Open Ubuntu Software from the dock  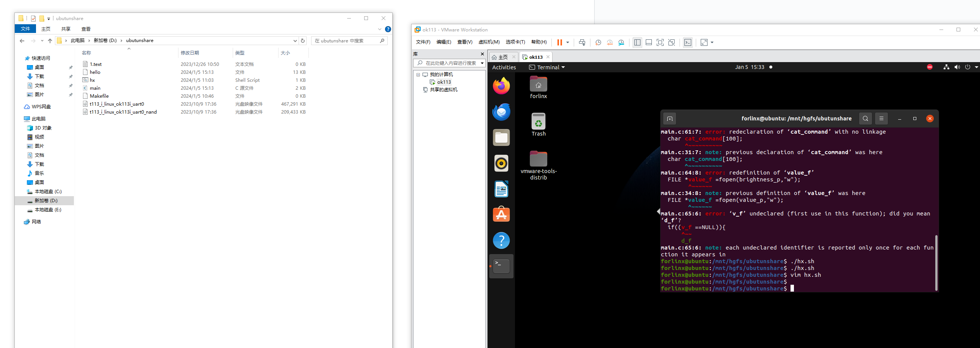click(501, 215)
